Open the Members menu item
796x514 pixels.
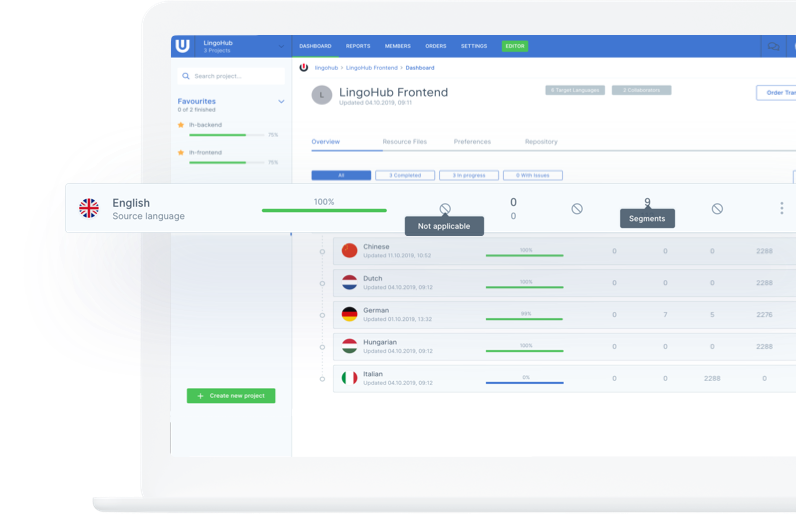pyautogui.click(x=397, y=46)
